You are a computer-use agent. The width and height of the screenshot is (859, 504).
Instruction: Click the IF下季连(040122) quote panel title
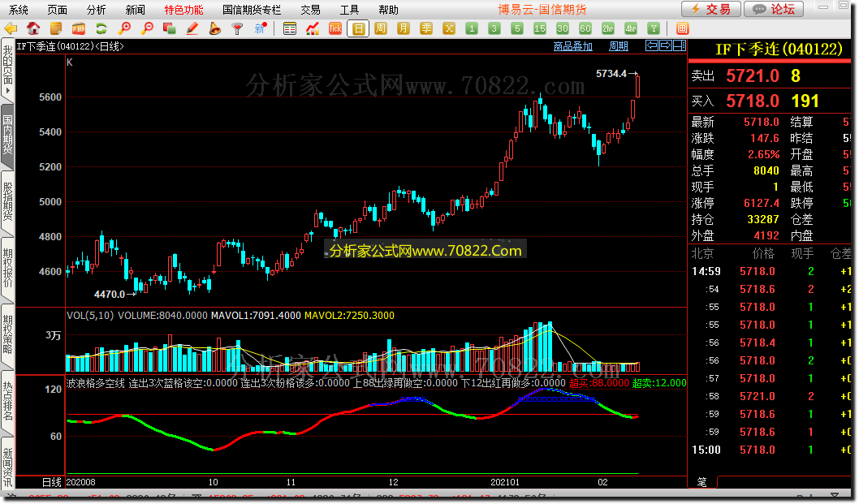[779, 50]
